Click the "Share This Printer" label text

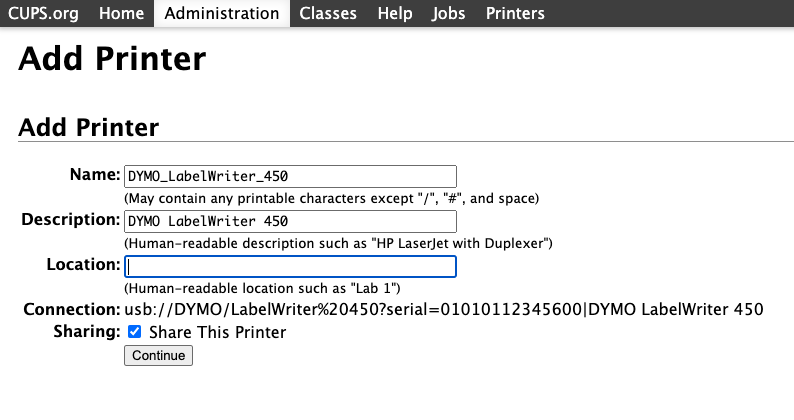pos(217,332)
